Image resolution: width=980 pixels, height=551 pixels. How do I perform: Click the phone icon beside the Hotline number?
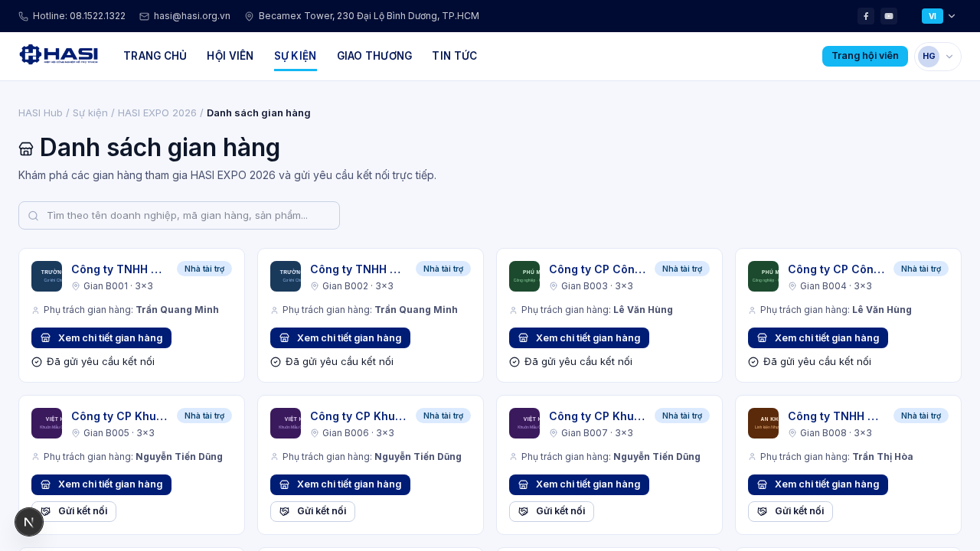coord(23,16)
